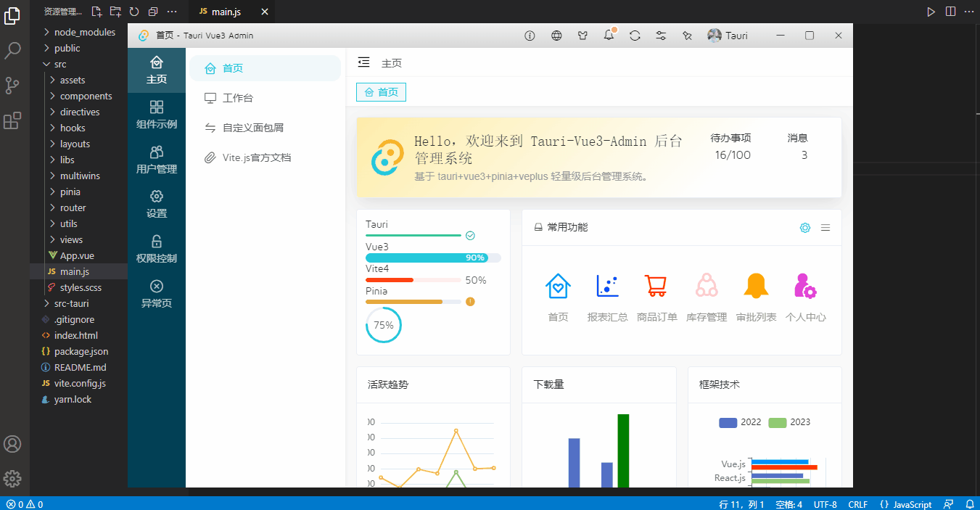Open theme skin picker (shirt icon)
Image resolution: width=980 pixels, height=510 pixels.
tap(582, 35)
